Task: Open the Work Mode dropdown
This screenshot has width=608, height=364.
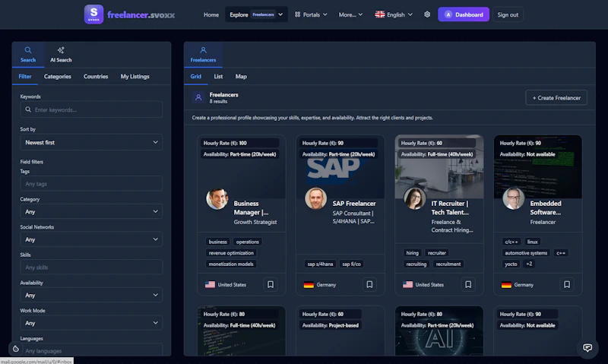Action: pos(91,323)
